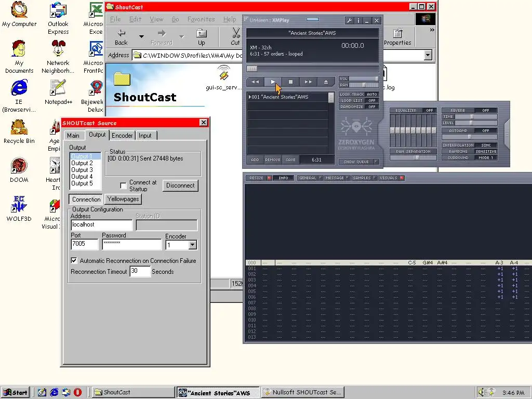This screenshot has height=399, width=532.
Task: Open the View menu in ShoutCast window
Action: [156, 19]
